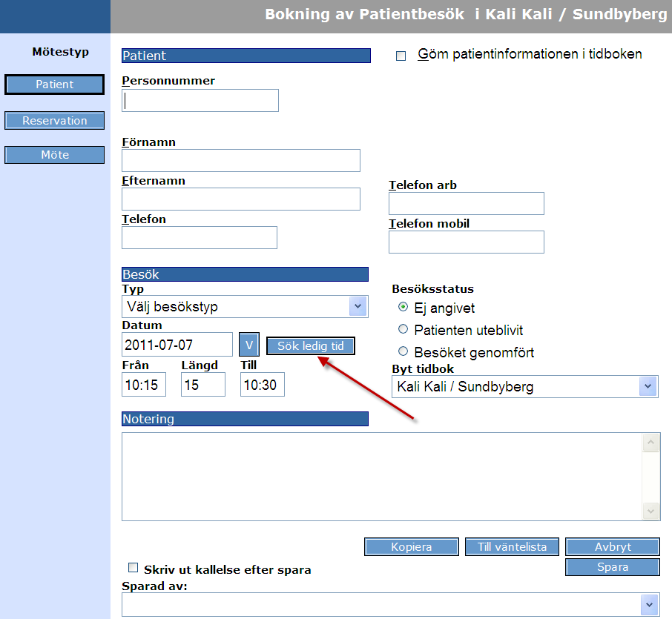Select the Möte meeting type button
The height and width of the screenshot is (619, 672).
point(54,155)
